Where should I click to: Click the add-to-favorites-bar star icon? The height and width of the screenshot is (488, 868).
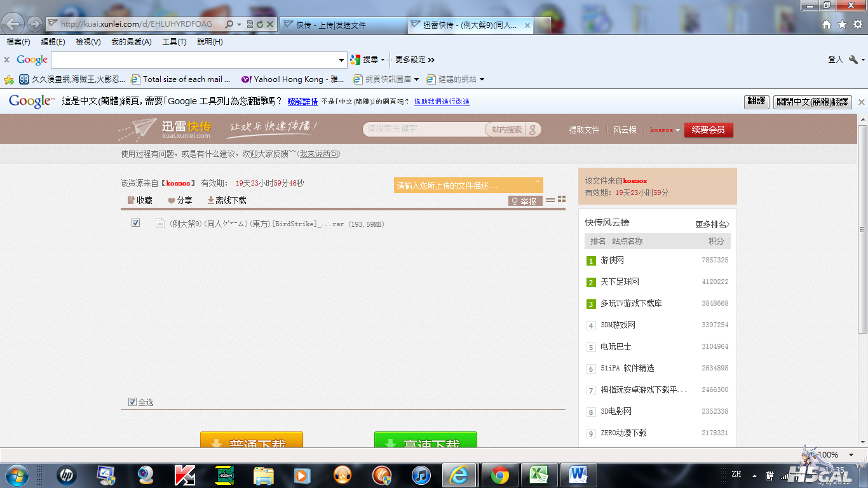coord(8,79)
